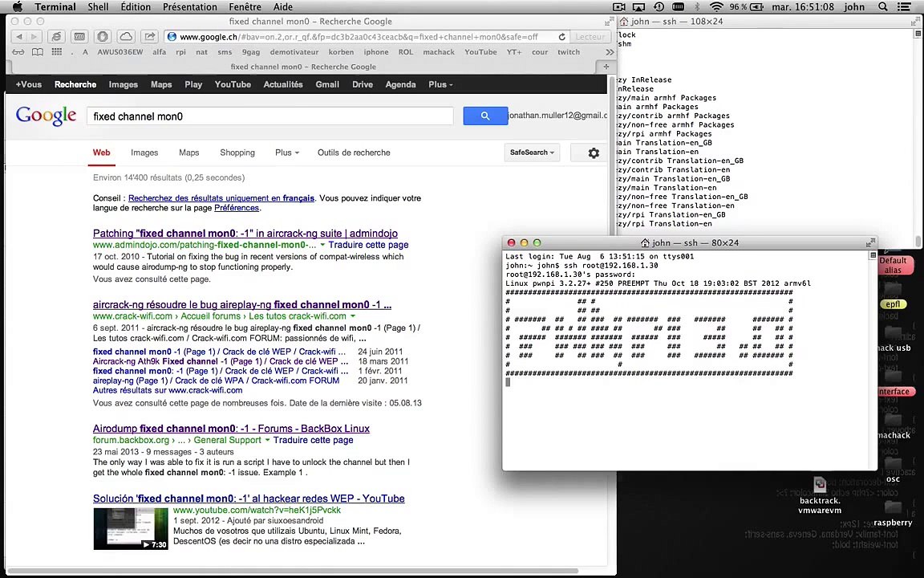Click Gmail in Google black bar
This screenshot has height=578, width=924.
[327, 84]
